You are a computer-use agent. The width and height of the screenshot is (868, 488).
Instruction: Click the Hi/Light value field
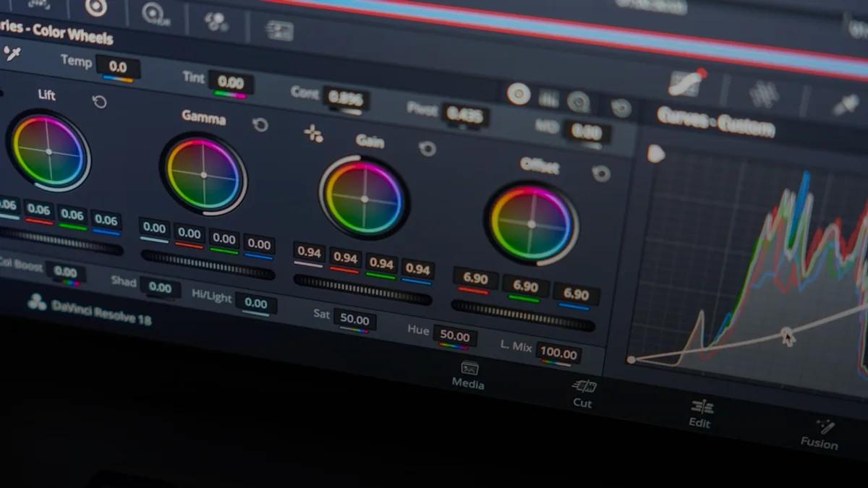coord(256,303)
